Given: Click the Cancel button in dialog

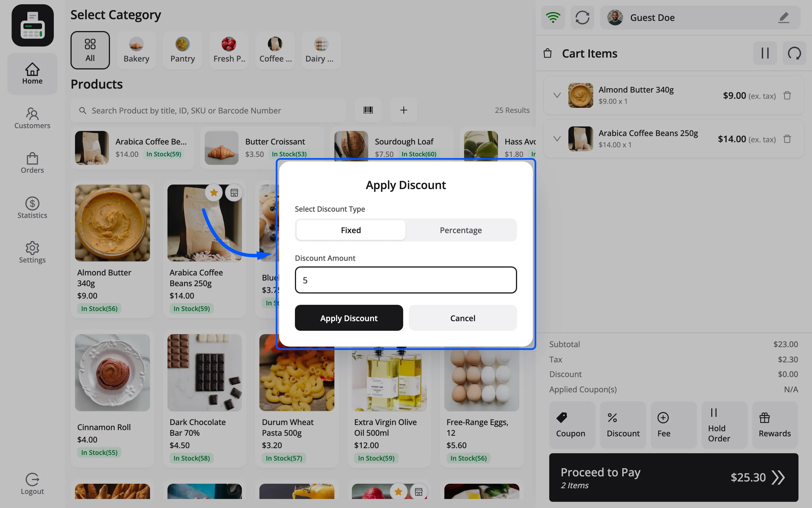Looking at the screenshot, I should [x=463, y=318].
